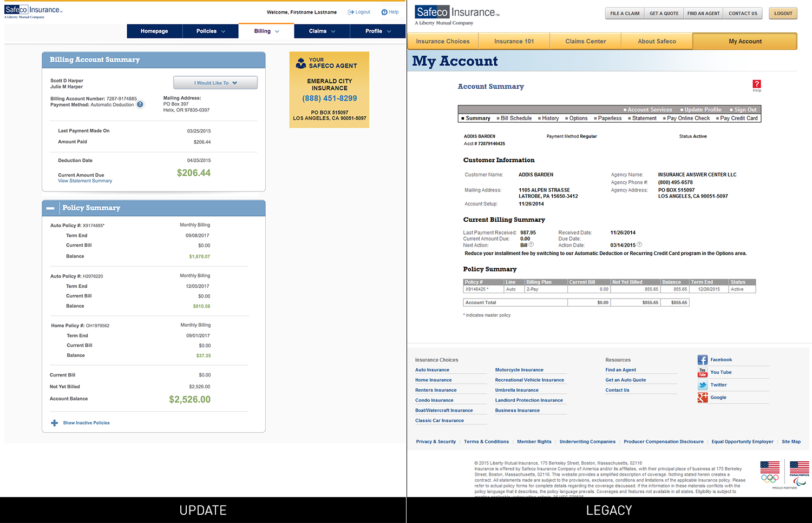Open Motorcycle Insurance footer link
Screen dimensions: 812x523
click(x=519, y=370)
